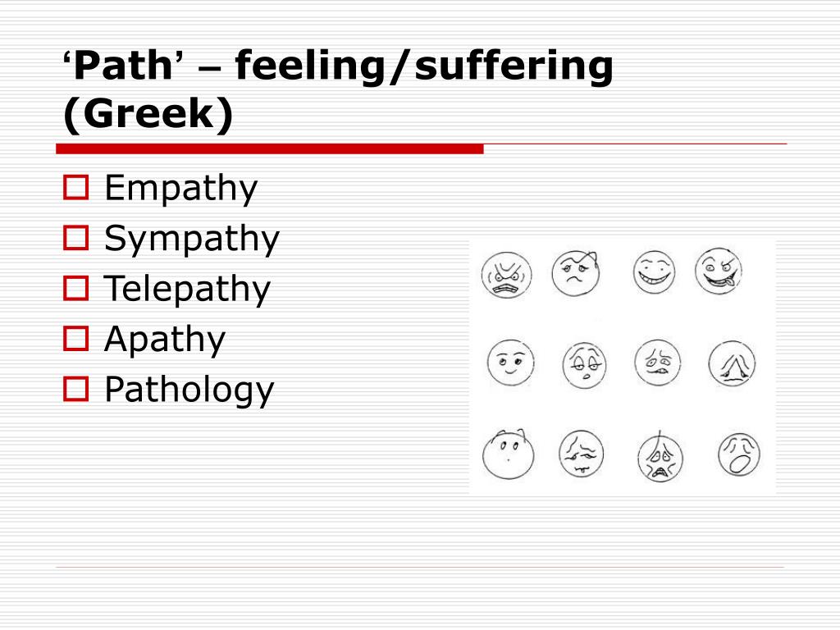Tick the square bullet next to Pathology

[75, 389]
